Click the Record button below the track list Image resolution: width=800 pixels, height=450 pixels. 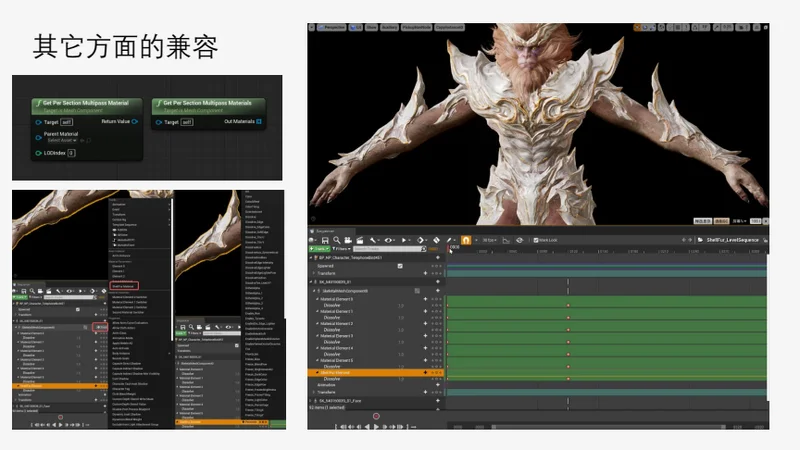click(376, 416)
